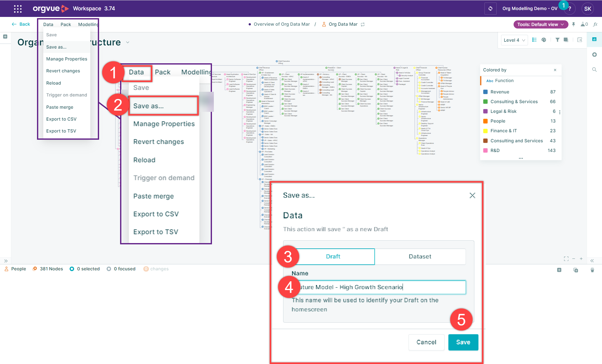
Task: Click the fx expression icon
Action: [595, 24]
